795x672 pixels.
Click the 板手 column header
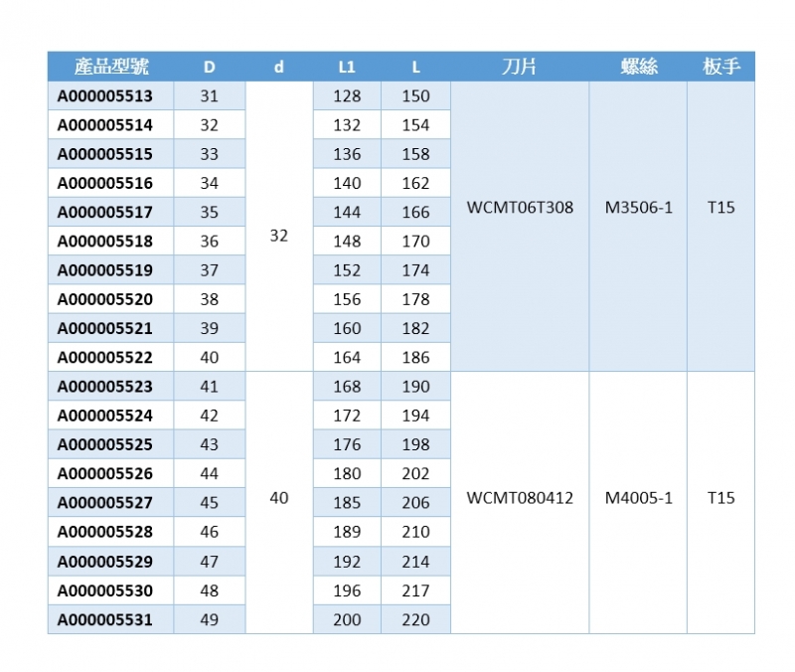[721, 67]
